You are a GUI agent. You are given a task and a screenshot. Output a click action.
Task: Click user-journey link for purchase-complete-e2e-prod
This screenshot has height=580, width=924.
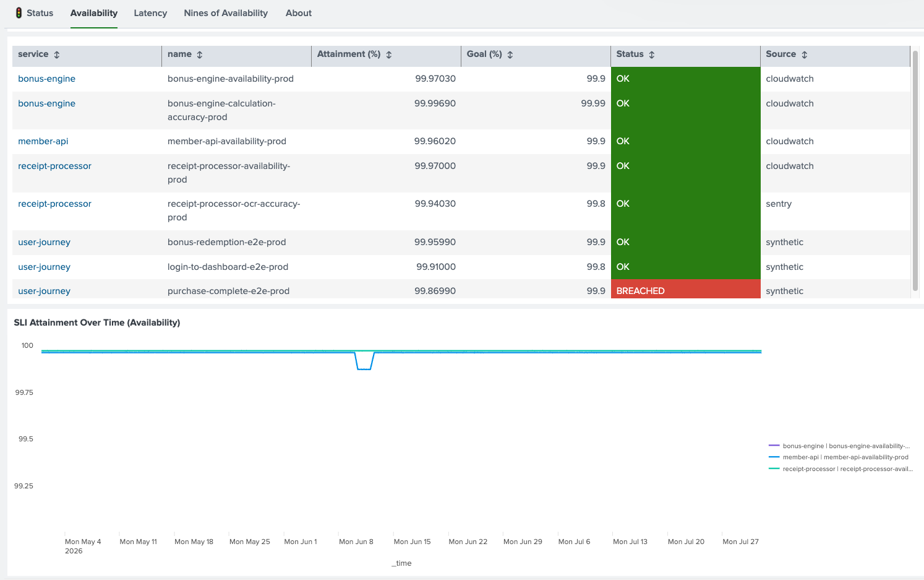click(x=45, y=291)
